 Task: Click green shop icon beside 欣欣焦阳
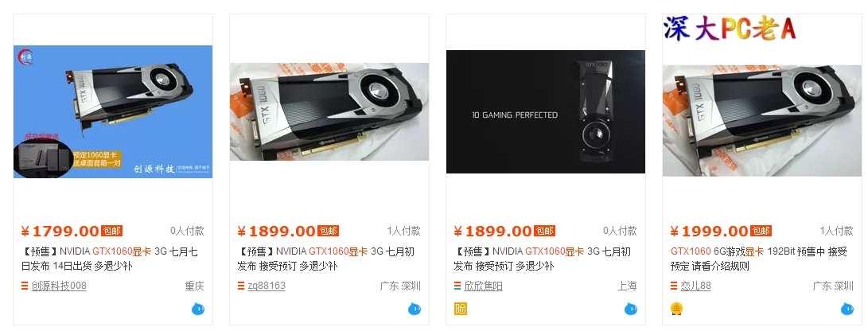click(457, 286)
